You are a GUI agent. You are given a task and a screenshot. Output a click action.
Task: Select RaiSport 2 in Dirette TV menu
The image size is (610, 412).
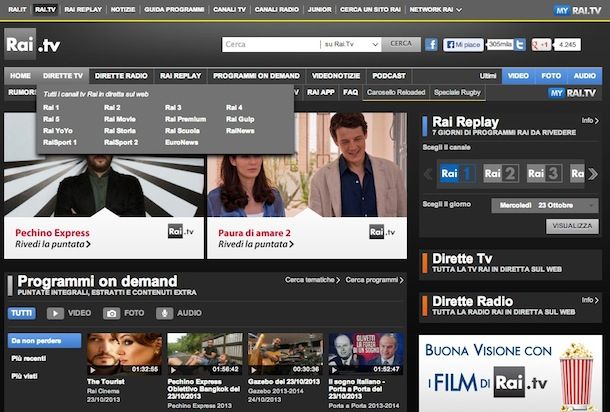pos(121,143)
